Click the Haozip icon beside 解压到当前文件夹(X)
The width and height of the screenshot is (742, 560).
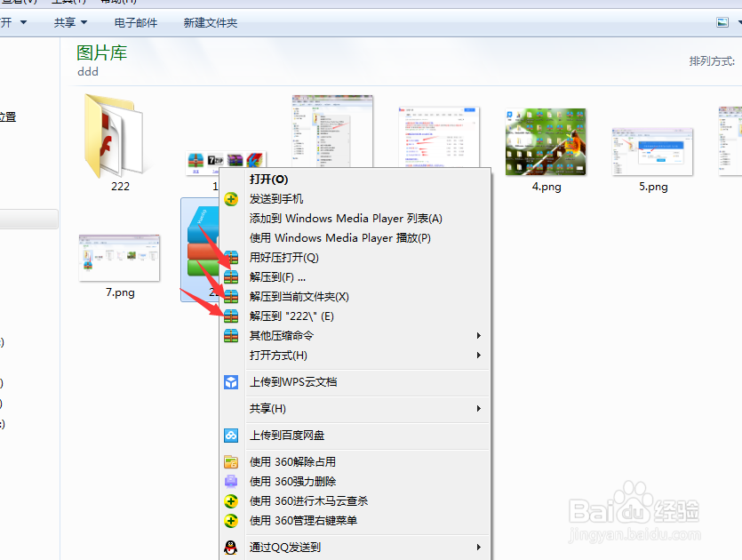231,296
